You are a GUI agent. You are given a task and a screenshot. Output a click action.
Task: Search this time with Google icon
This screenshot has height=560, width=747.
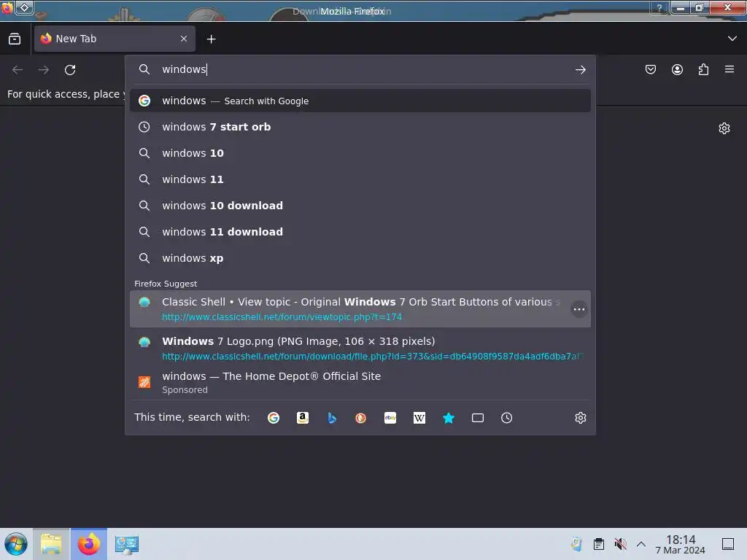click(274, 418)
